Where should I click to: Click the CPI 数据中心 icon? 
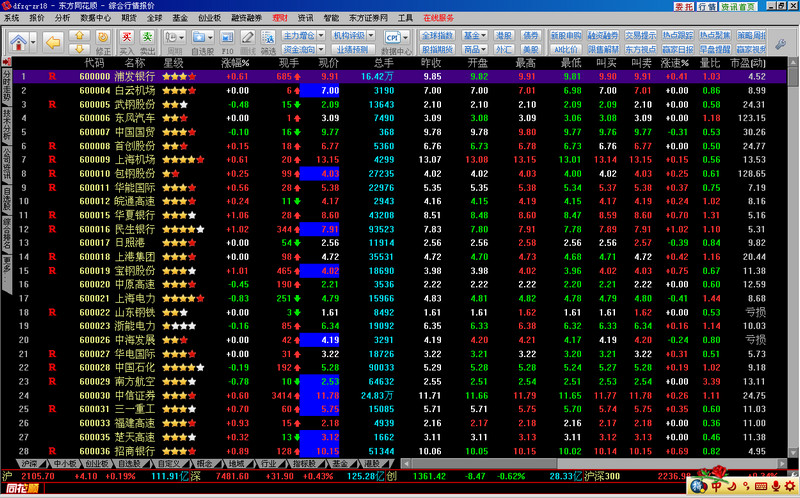[392, 37]
